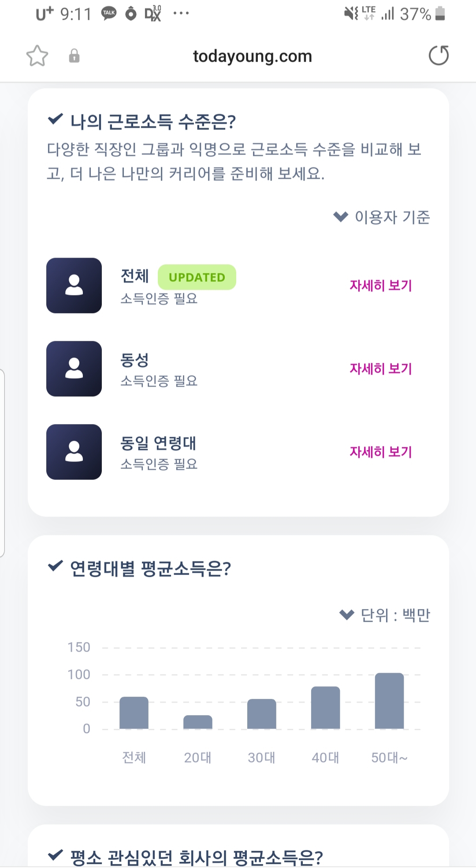Reload the page with refresh icon
Image resolution: width=476 pixels, height=868 pixels.
coord(439,55)
